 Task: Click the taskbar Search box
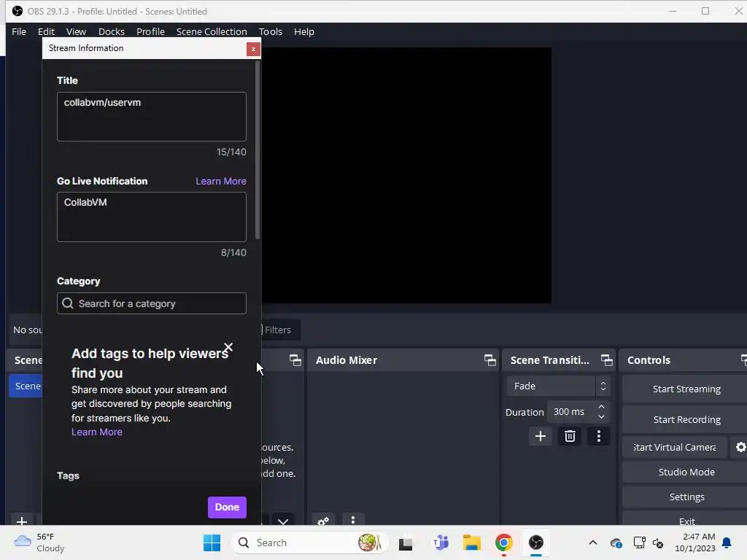pos(309,542)
